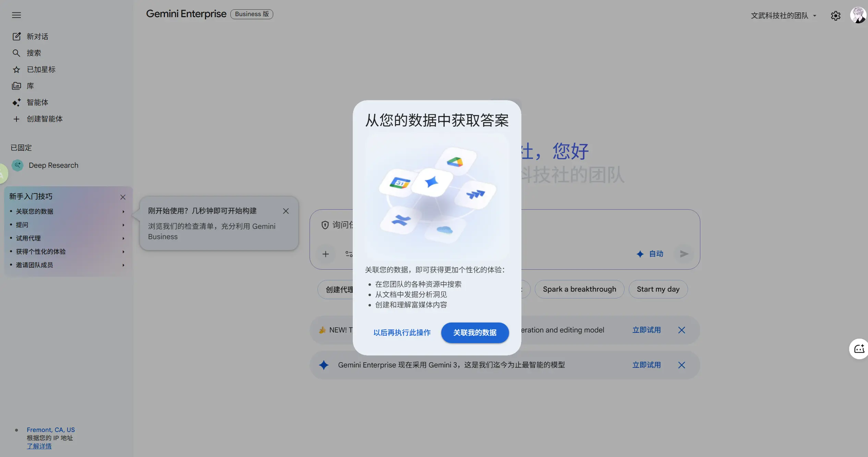
Task: Select Deep Research pinned agent
Action: (53, 165)
